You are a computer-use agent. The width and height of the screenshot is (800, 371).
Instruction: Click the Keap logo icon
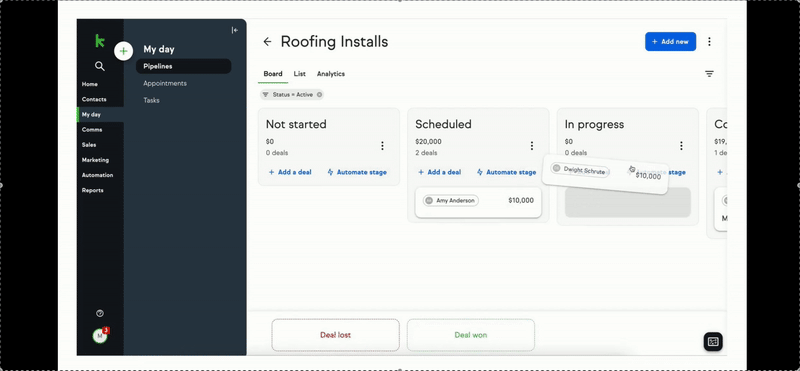pyautogui.click(x=100, y=41)
